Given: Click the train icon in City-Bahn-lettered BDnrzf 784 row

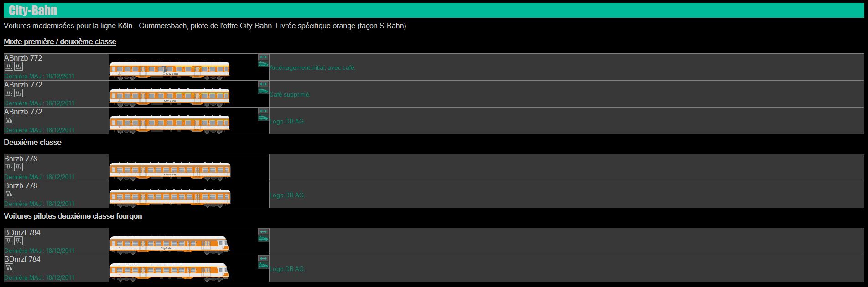Looking at the screenshot, I should [x=263, y=239].
